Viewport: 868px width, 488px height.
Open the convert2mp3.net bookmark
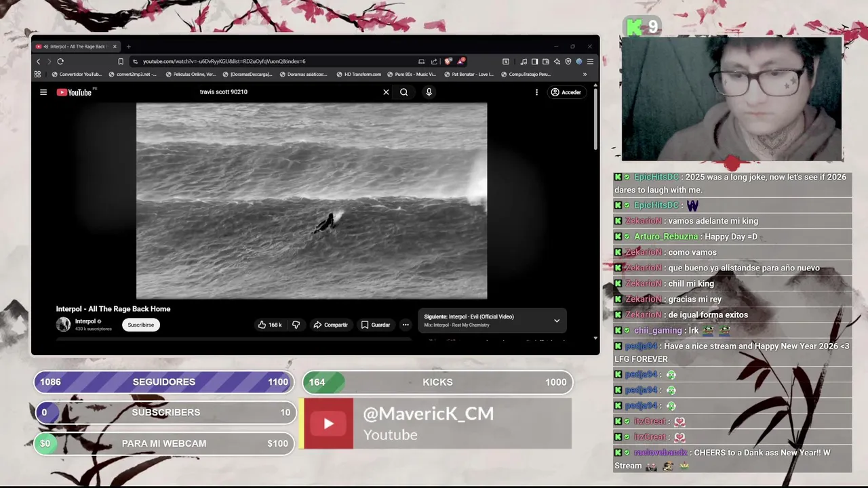133,75
